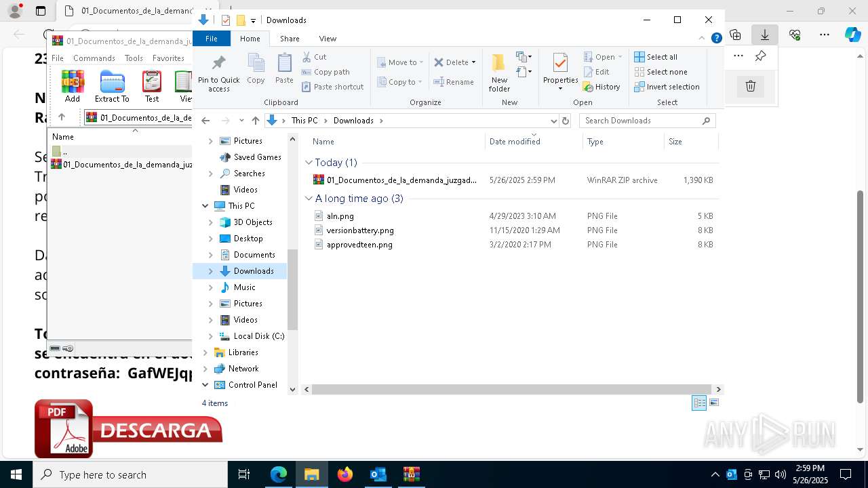
Task: Click Copy path in ribbon
Action: coord(325,72)
